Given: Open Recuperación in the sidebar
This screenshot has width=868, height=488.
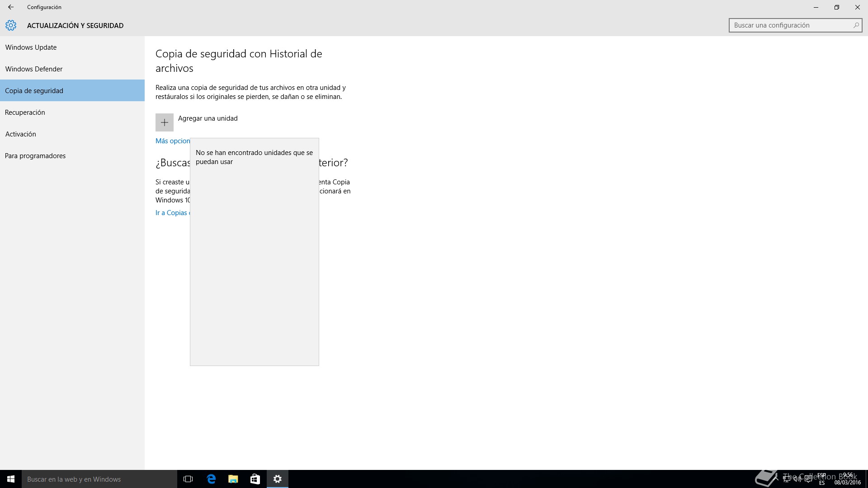Looking at the screenshot, I should tap(72, 112).
